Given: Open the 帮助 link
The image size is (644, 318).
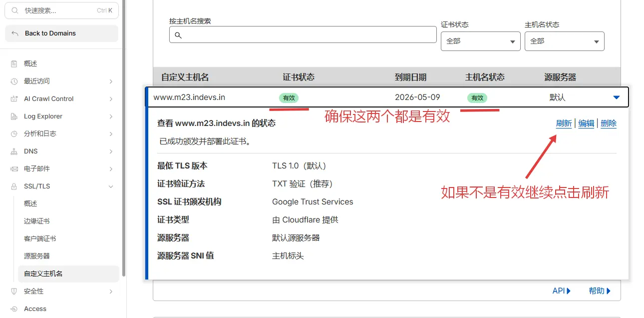Looking at the screenshot, I should (x=598, y=290).
